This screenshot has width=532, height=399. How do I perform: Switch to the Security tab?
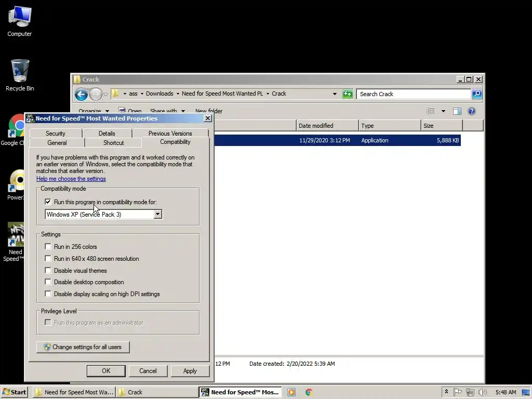coord(55,134)
